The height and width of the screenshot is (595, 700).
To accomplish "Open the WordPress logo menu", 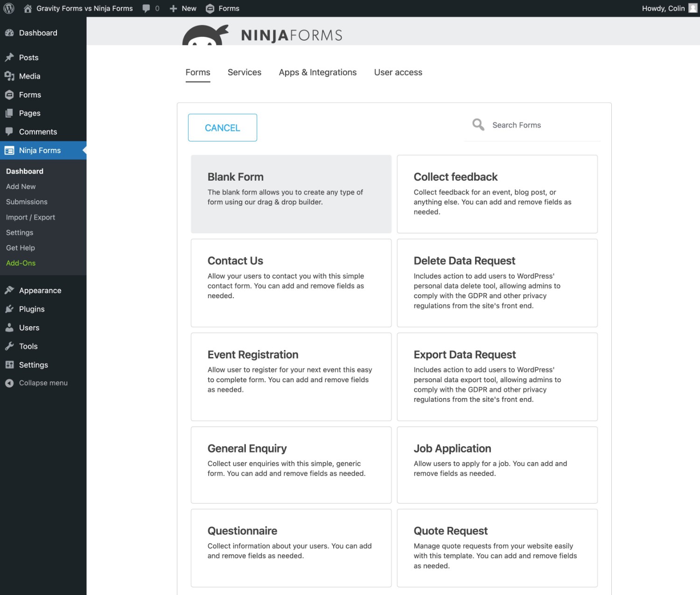I will 8,8.
